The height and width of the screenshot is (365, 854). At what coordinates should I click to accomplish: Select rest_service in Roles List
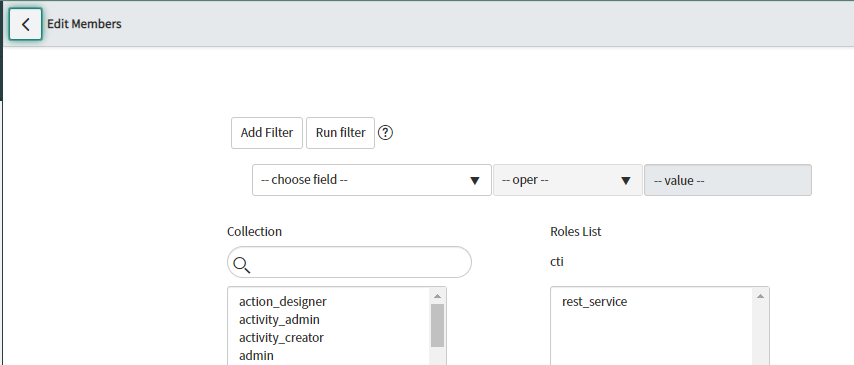(x=594, y=301)
